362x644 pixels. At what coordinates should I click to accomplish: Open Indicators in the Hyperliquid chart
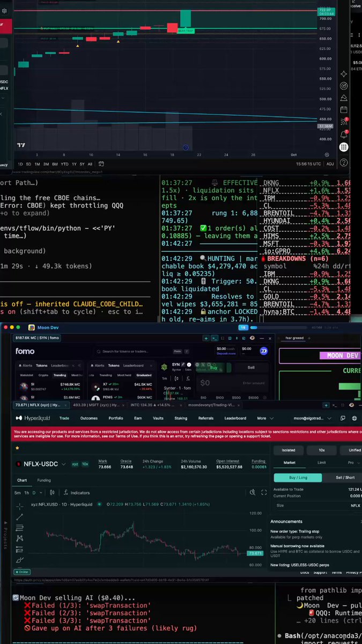[77, 493]
